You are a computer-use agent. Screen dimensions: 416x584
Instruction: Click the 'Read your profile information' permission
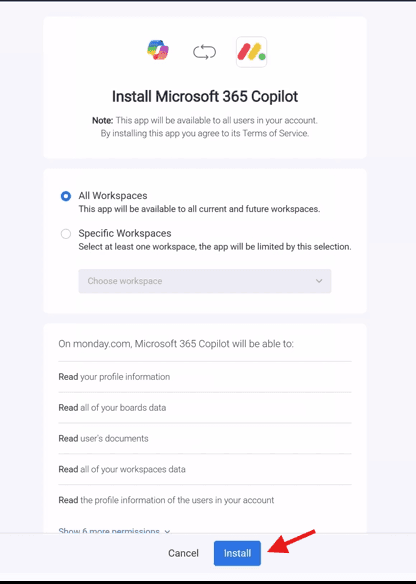(x=205, y=377)
